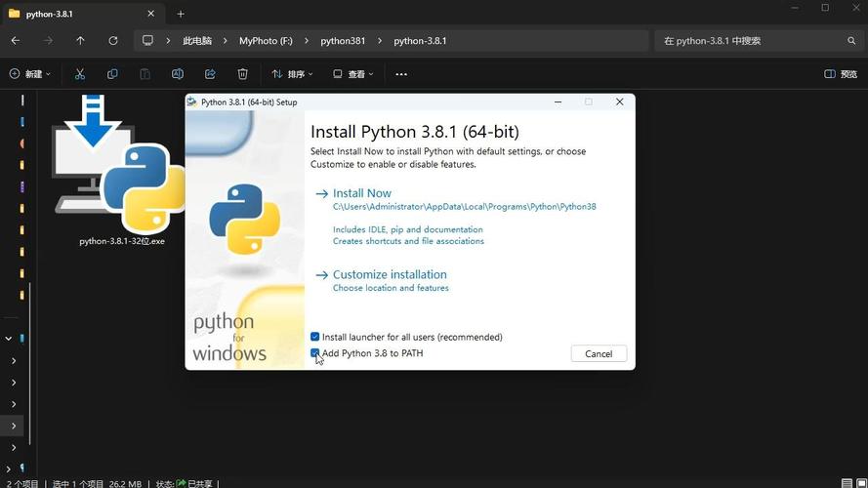Open the See more (...) menu
The height and width of the screenshot is (488, 868).
[401, 74]
